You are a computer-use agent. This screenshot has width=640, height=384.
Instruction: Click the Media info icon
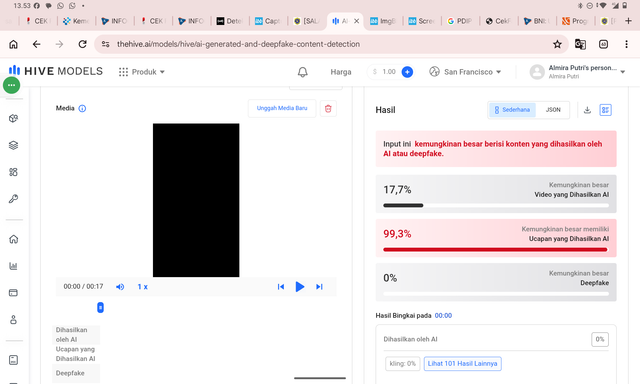pos(82,109)
